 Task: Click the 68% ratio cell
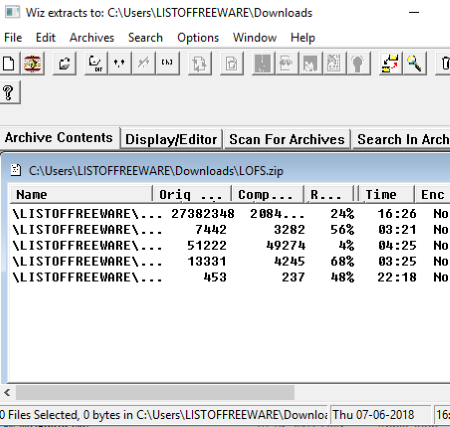(x=342, y=261)
